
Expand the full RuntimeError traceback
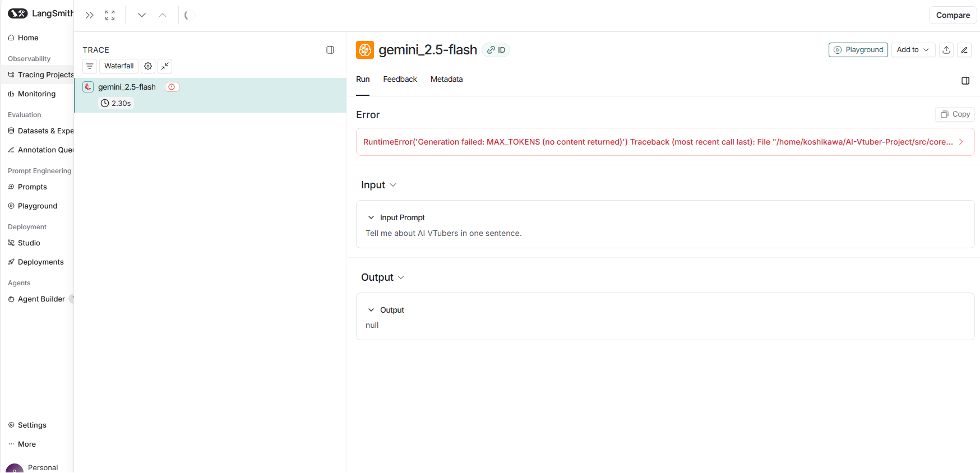(961, 142)
